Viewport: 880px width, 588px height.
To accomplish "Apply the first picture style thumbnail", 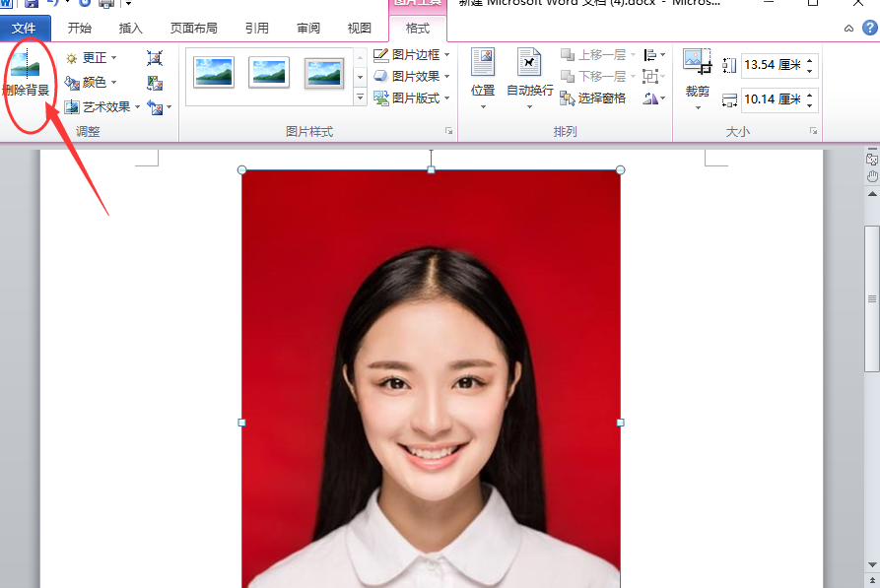I will (213, 73).
